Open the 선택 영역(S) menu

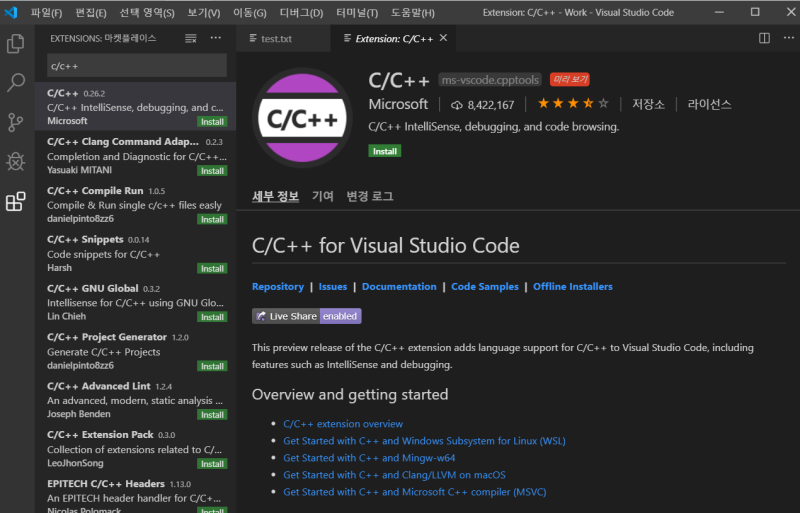[x=147, y=13]
